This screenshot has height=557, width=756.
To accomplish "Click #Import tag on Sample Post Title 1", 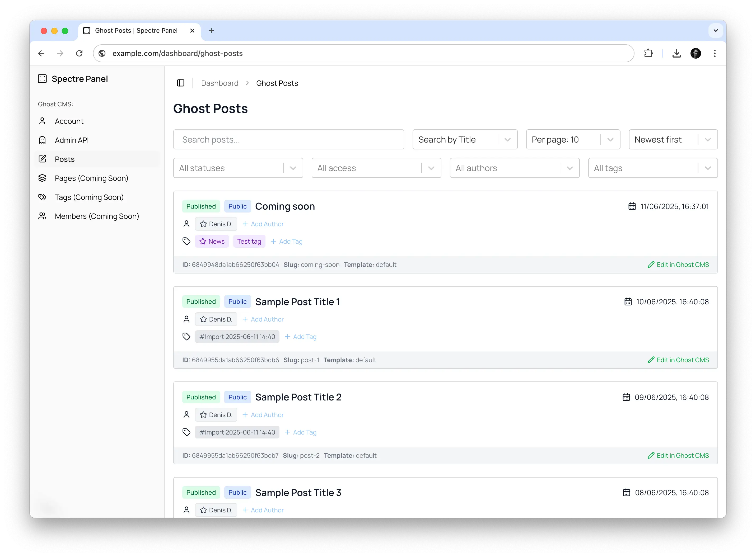I will 237,337.
